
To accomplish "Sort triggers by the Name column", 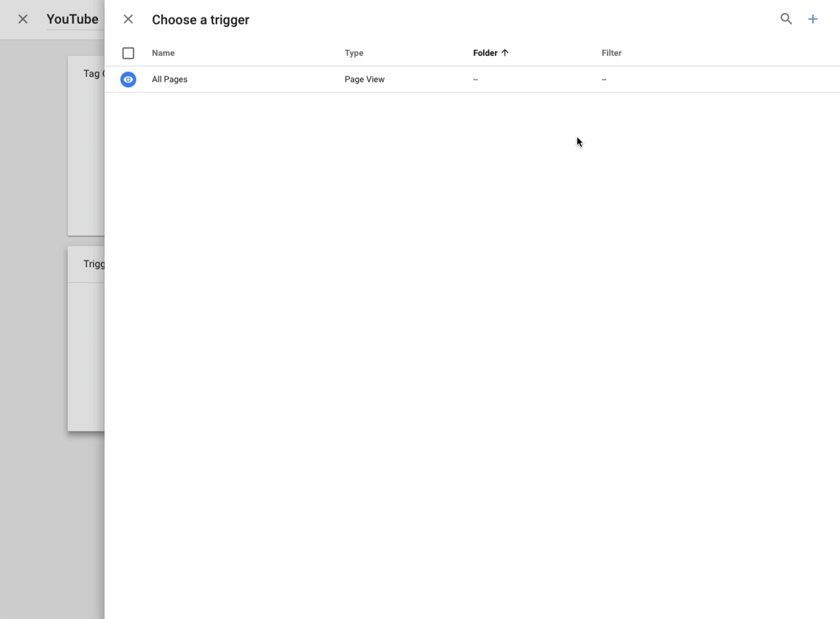I will click(163, 53).
